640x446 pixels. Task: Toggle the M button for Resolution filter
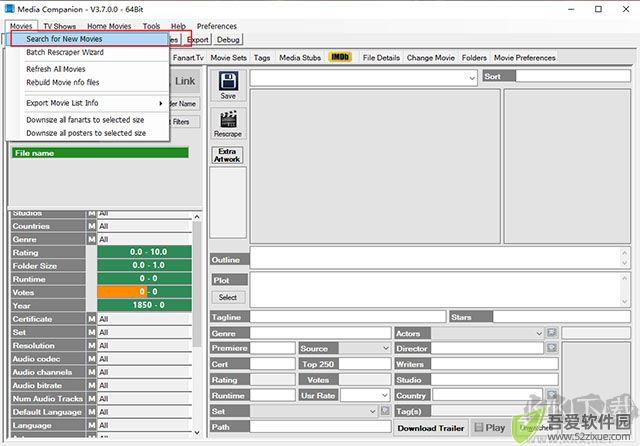pyautogui.click(x=91, y=345)
